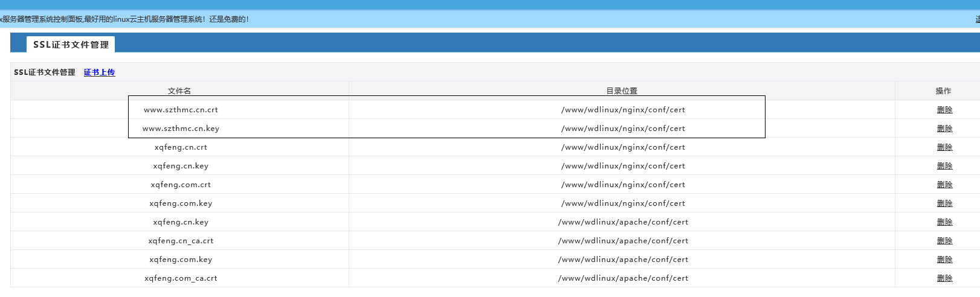Open the 证书上传 upload link
Image resolution: width=980 pixels, height=297 pixels.
[99, 72]
